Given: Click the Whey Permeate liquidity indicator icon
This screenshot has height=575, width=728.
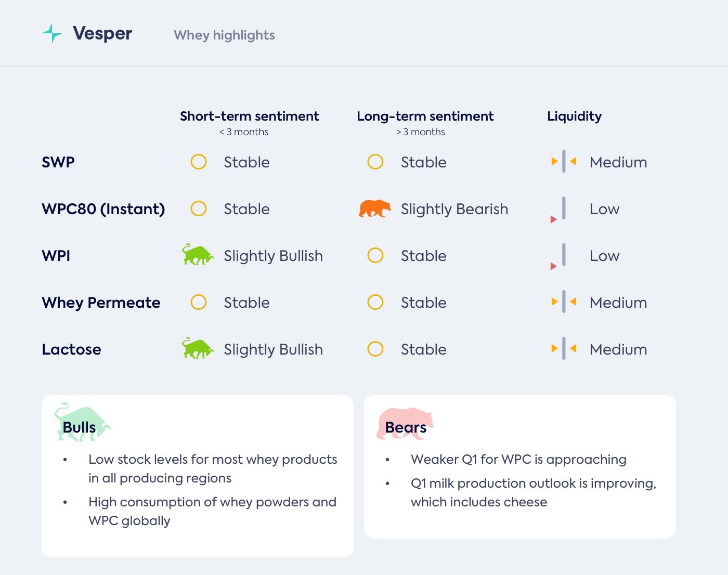Looking at the screenshot, I should coord(564,302).
